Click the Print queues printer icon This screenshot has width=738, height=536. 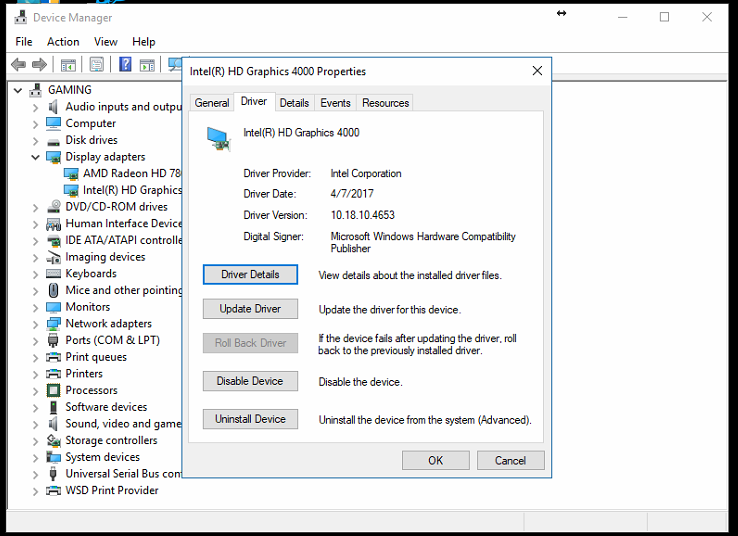(53, 357)
